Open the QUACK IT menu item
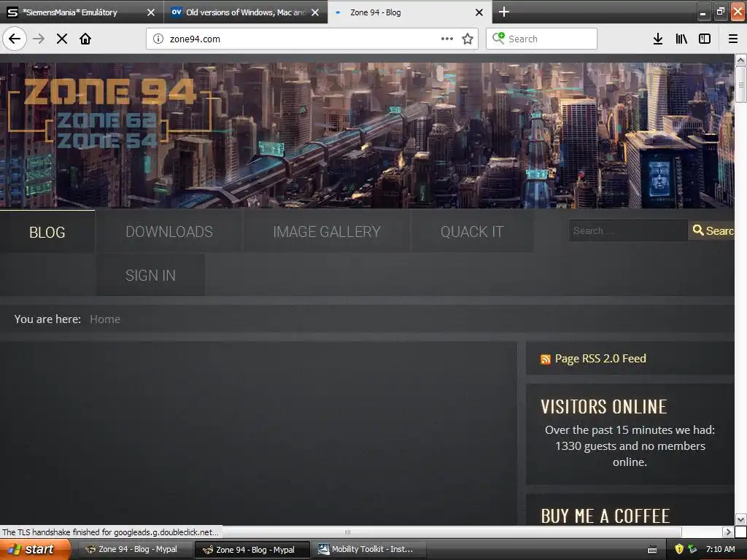 click(472, 231)
